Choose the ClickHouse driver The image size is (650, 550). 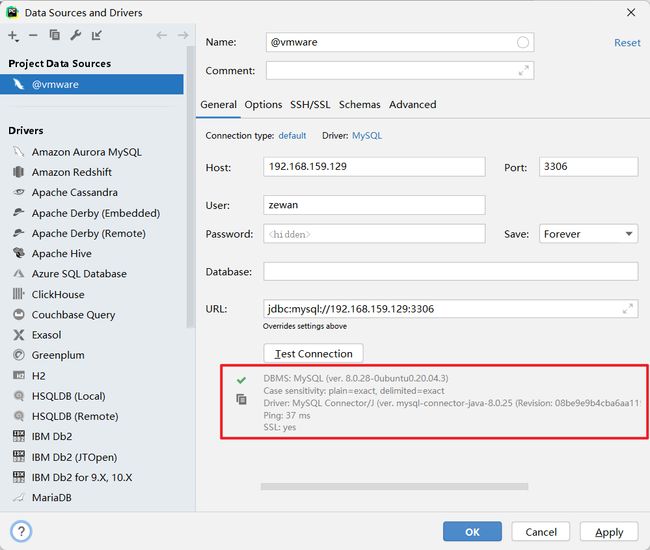(58, 294)
